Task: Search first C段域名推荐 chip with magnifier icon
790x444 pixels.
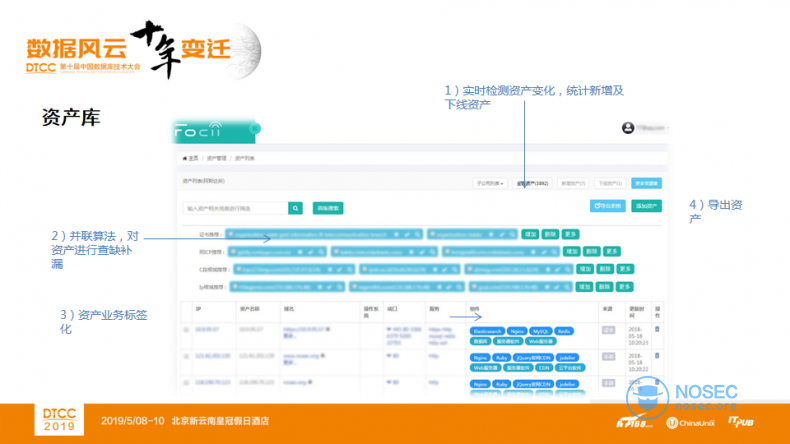Action: pyautogui.click(x=350, y=270)
